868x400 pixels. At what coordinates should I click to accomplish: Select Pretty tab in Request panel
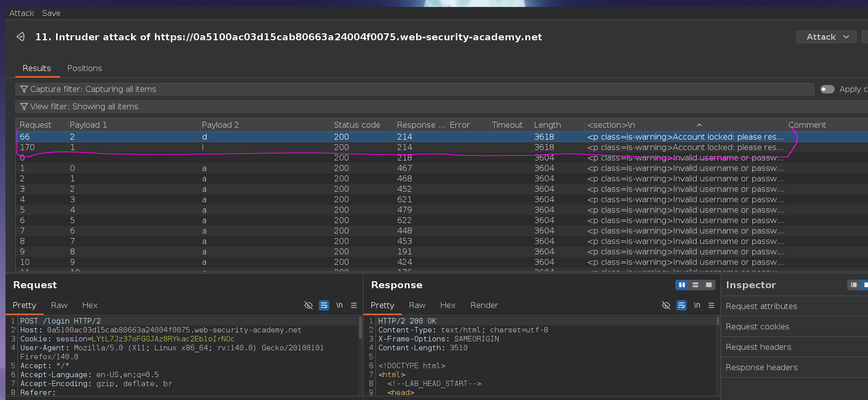point(24,305)
